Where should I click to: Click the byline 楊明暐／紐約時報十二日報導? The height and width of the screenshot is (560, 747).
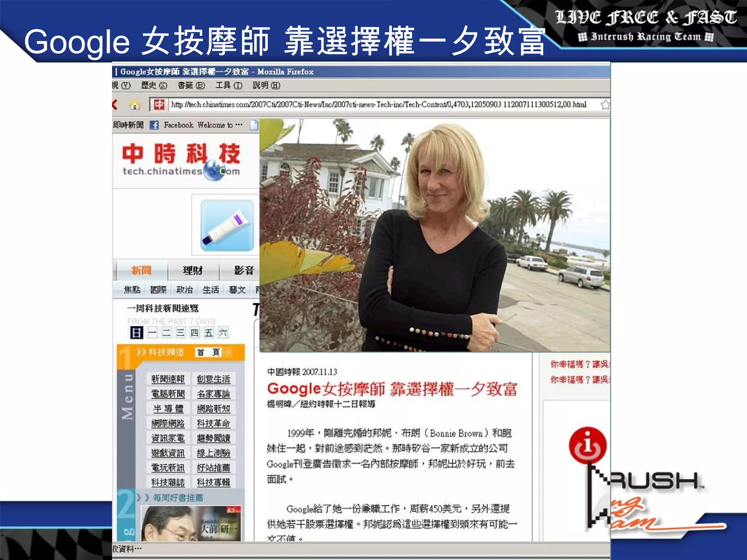pyautogui.click(x=321, y=404)
